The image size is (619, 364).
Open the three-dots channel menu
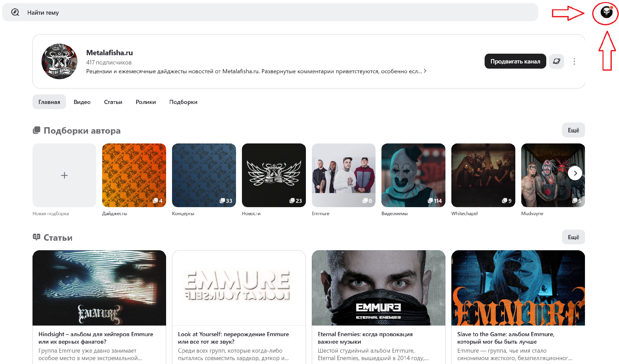(x=574, y=61)
